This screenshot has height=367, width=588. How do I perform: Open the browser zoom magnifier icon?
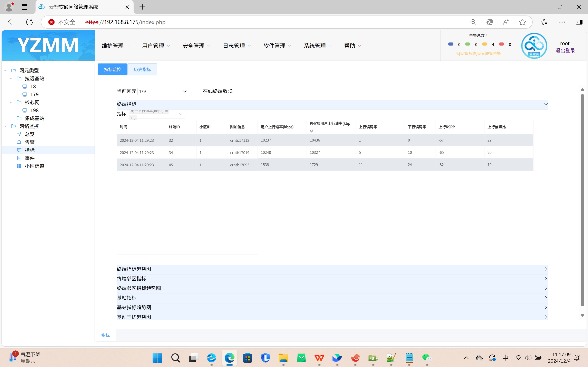point(473,22)
